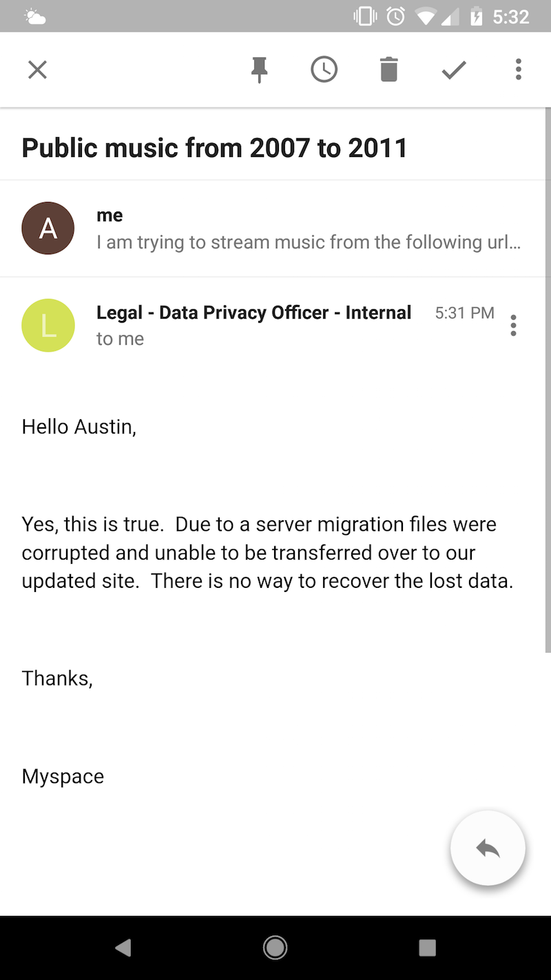The image size is (551, 980).
Task: Pin this email conversation
Action: point(259,70)
